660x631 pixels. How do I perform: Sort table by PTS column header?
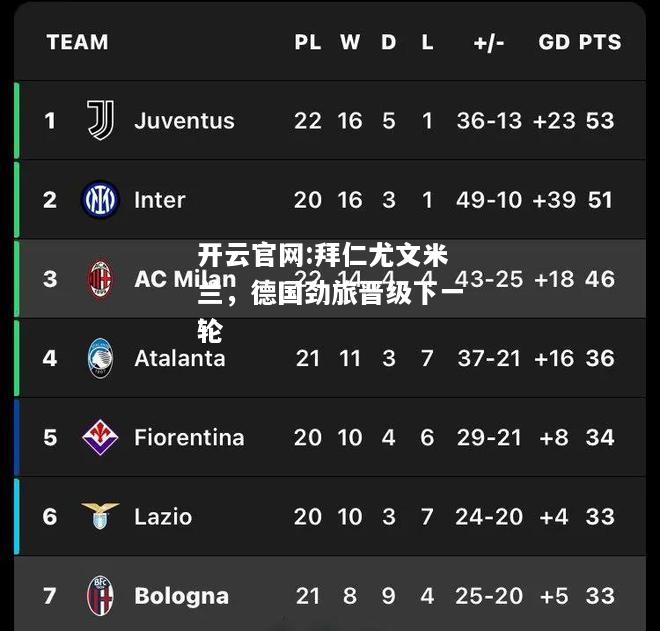(x=600, y=42)
